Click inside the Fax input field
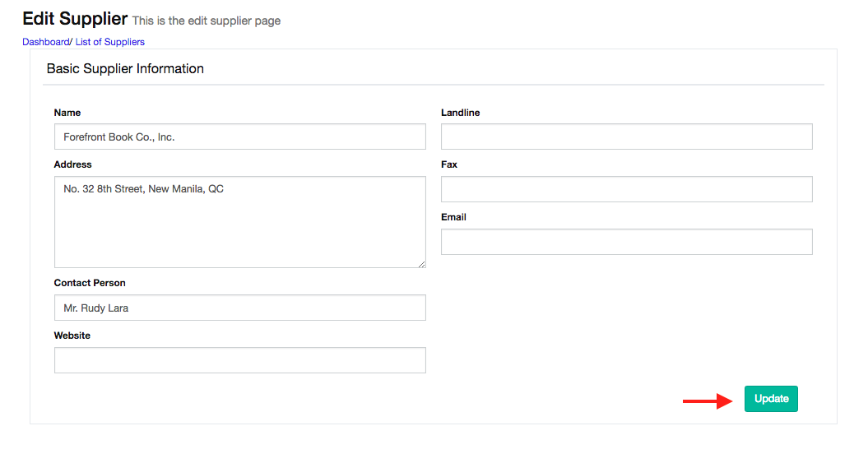Image resolution: width=868 pixels, height=463 pixels. point(626,189)
